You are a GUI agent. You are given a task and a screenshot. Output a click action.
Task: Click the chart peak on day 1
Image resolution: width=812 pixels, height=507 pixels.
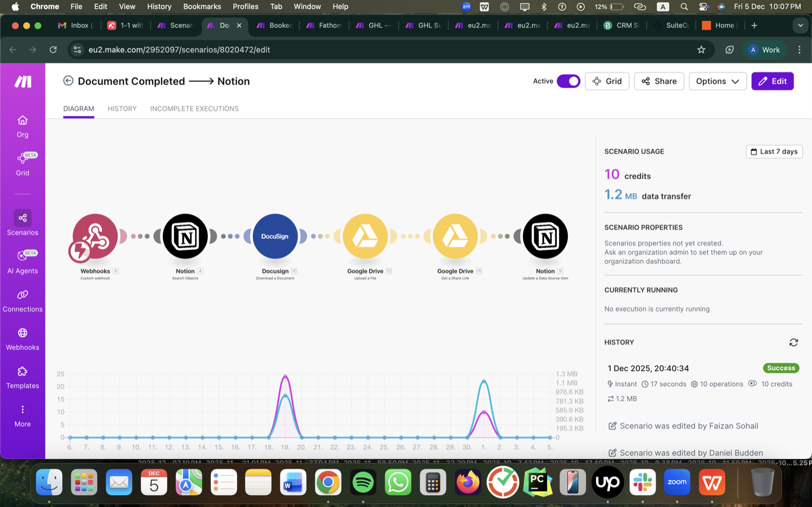click(x=484, y=381)
